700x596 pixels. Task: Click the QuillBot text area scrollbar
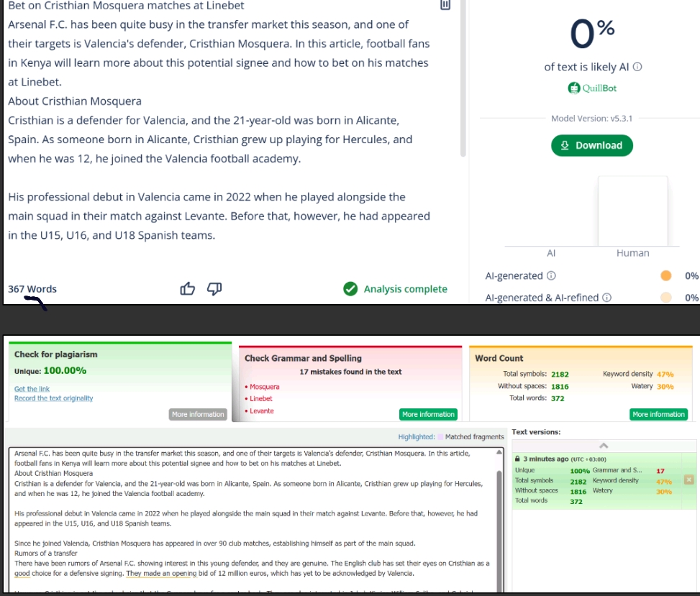[463, 78]
